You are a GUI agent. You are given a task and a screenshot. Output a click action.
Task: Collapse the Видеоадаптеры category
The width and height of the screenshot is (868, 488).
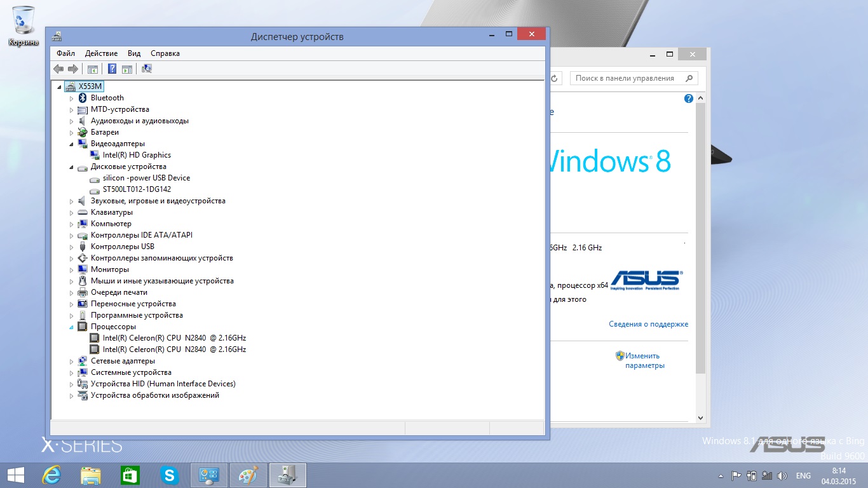tap(72, 144)
